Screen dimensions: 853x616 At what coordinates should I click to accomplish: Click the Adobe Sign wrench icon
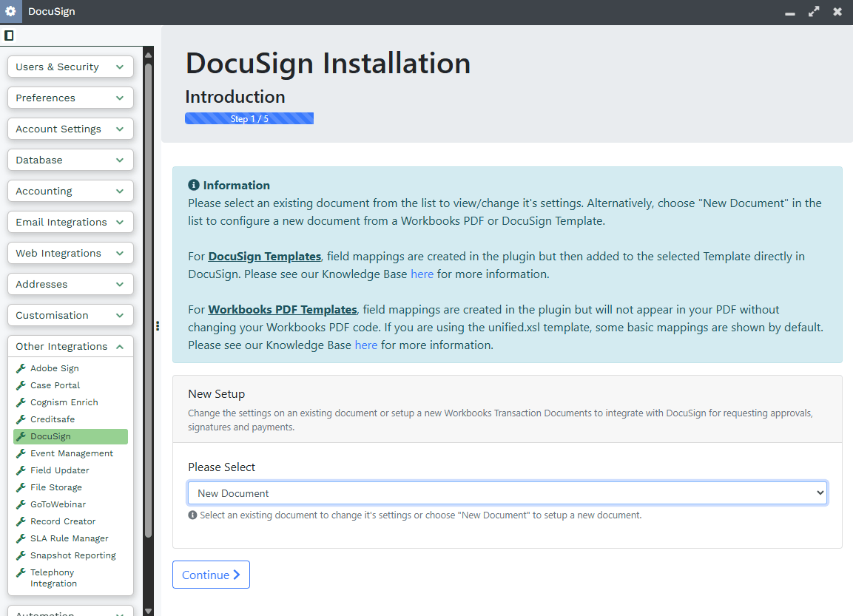[21, 368]
